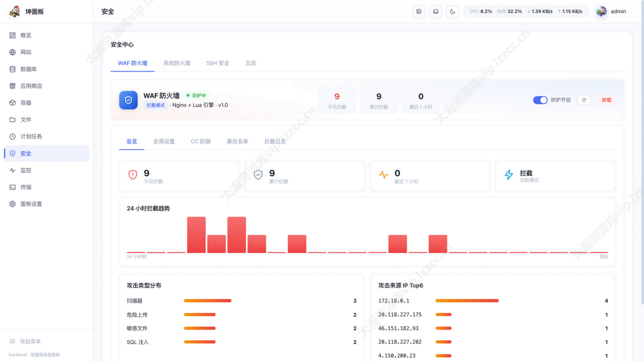644x362 pixels.
Task: Click the layers icon in top bar
Action: (419, 12)
